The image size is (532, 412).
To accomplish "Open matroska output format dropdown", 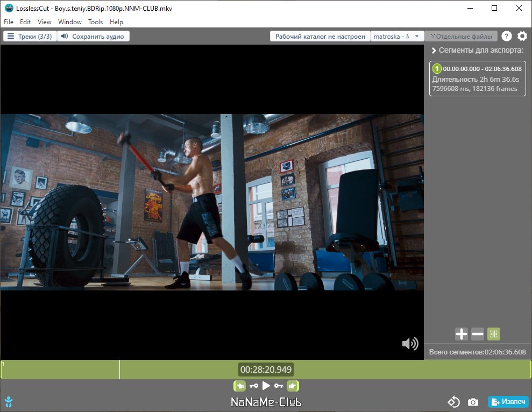I will coord(397,37).
